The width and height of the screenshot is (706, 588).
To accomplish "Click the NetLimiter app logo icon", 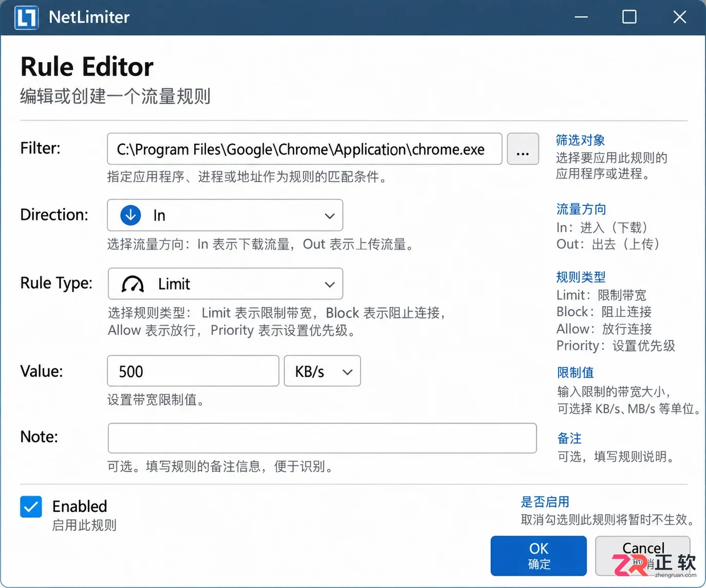I will coord(26,17).
